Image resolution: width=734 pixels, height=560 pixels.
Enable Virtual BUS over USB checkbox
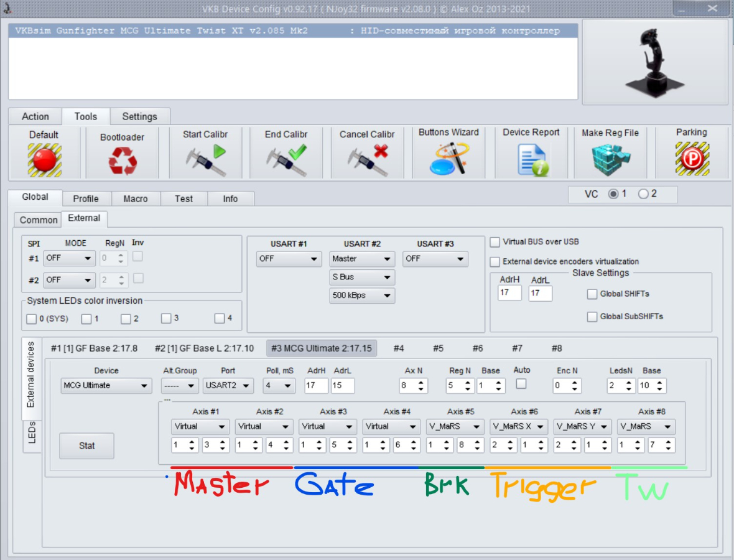coord(495,242)
